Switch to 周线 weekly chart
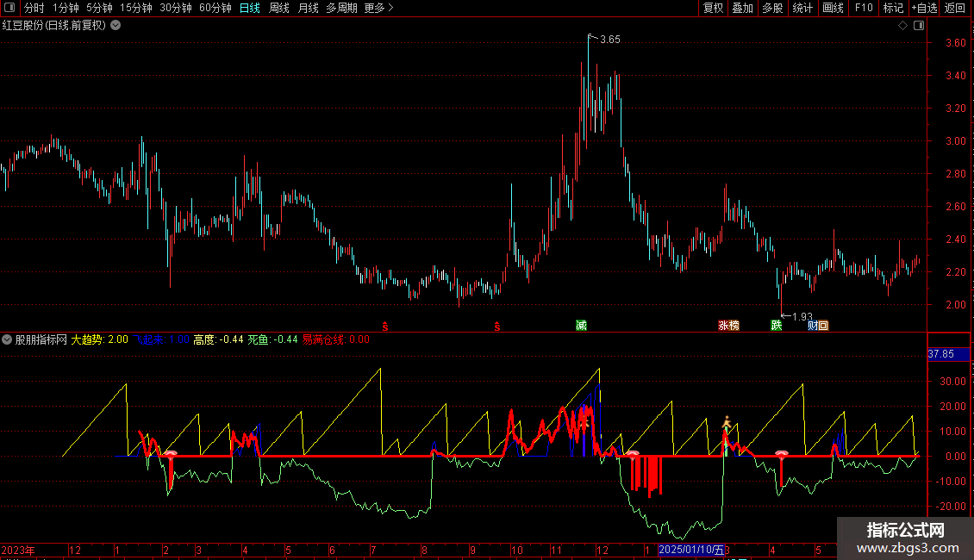The image size is (974, 560). click(279, 8)
